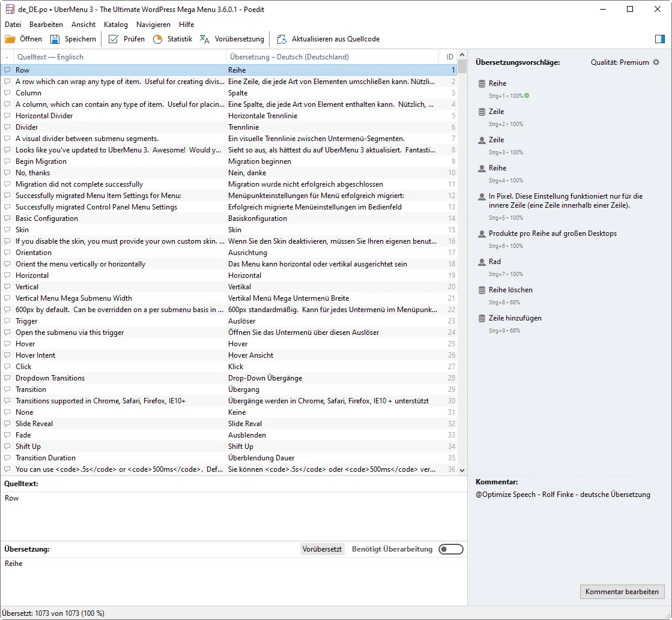This screenshot has width=672, height=620.
Task: Select the Basic Configuration row
Action: coord(229,218)
